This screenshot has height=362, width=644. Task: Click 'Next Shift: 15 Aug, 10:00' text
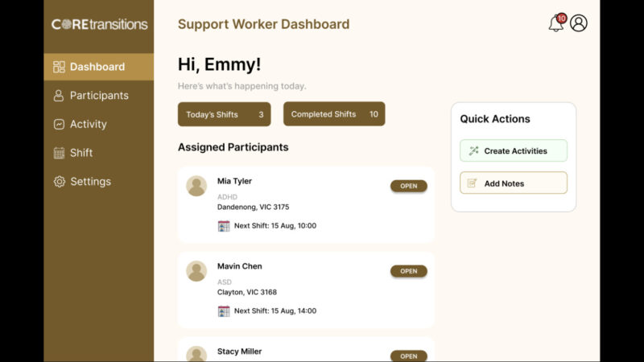click(275, 226)
